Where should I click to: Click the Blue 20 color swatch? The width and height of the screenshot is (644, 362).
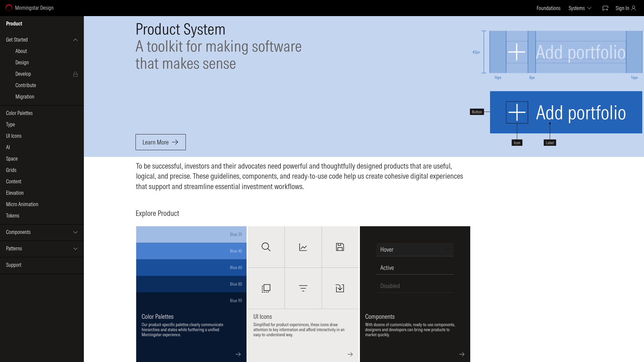click(191, 235)
